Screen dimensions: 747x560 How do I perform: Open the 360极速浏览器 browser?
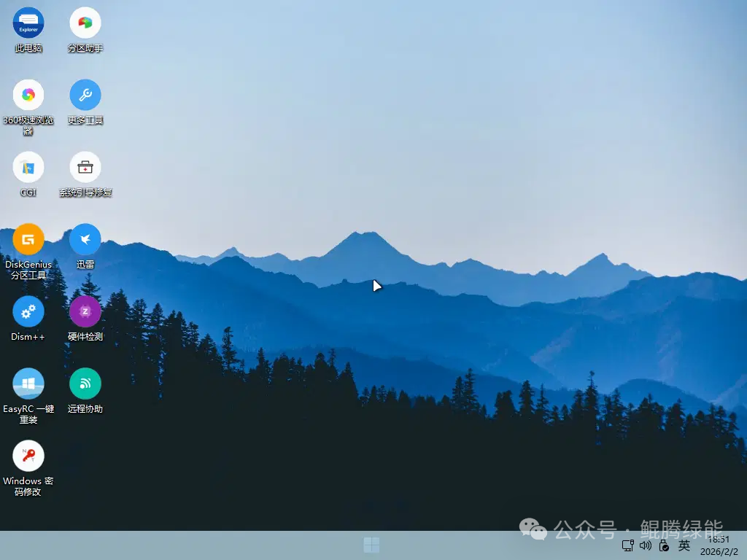(x=28, y=93)
